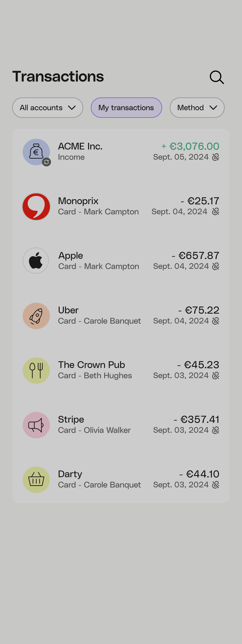
Task: Click the ACME Inc. money bag icon
Action: [36, 152]
